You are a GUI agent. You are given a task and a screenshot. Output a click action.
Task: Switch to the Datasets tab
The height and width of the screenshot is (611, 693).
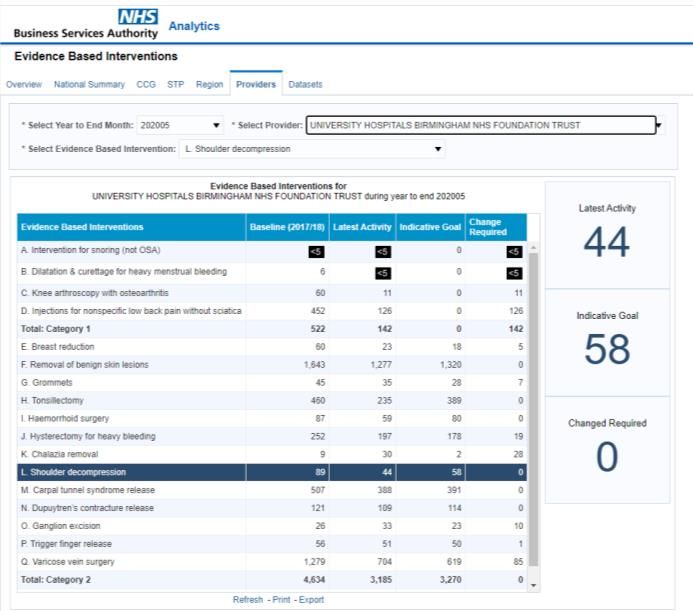point(305,84)
